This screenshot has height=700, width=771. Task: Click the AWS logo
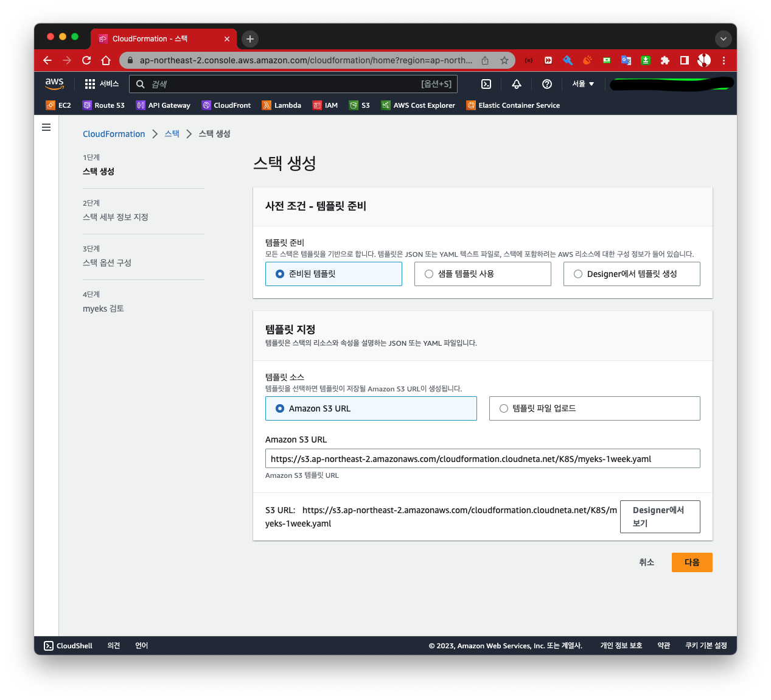(x=54, y=84)
